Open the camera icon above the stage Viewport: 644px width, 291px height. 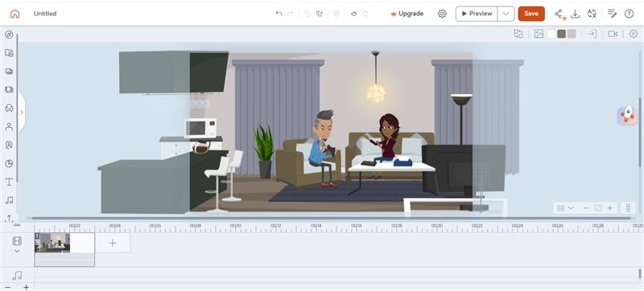click(613, 34)
